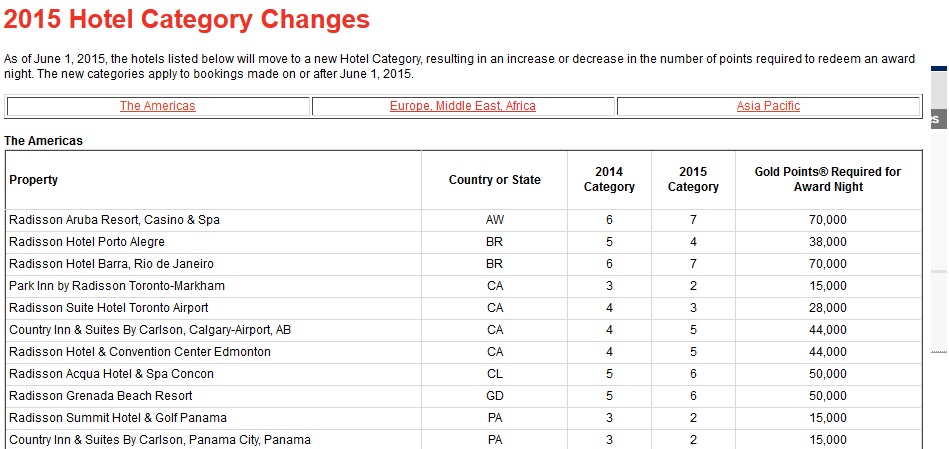Viewport: 949px width, 449px height.
Task: Click Radisson Aruba Resort, Casino & Spa row
Action: [x=114, y=220]
